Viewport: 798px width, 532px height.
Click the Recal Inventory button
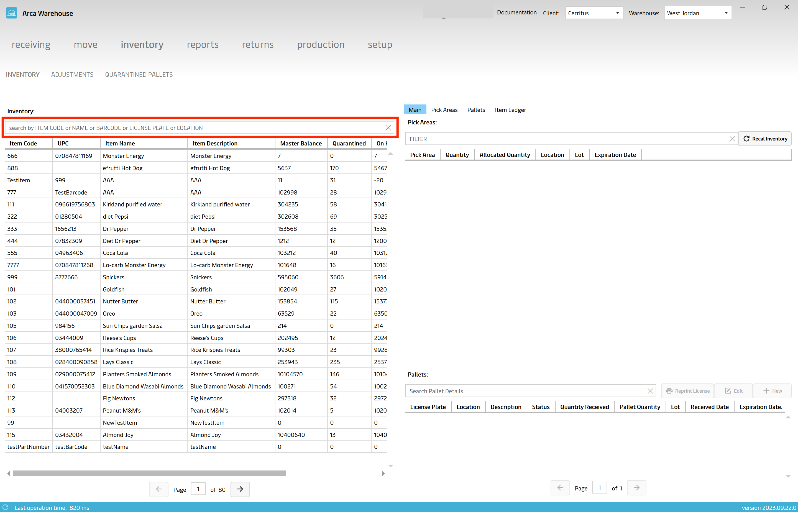pos(765,139)
